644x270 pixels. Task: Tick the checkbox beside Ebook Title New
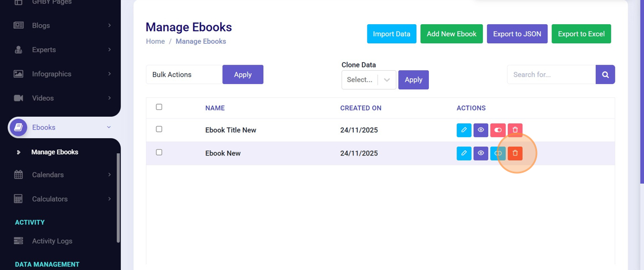[x=159, y=130]
